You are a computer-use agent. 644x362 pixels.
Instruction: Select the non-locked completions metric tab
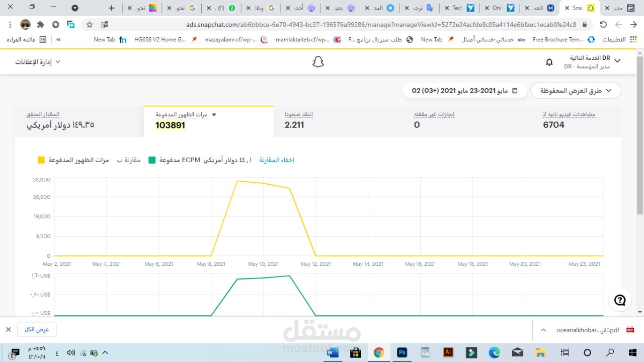point(467,121)
